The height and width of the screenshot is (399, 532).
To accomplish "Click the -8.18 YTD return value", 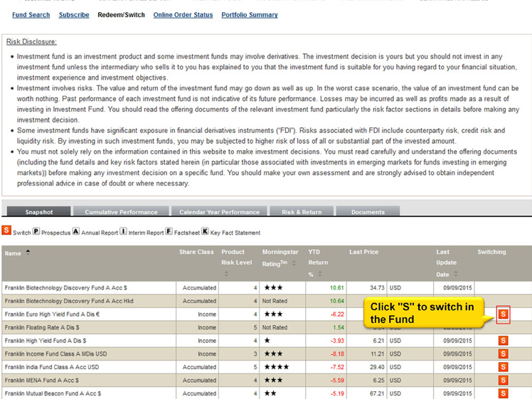I will pos(337,354).
